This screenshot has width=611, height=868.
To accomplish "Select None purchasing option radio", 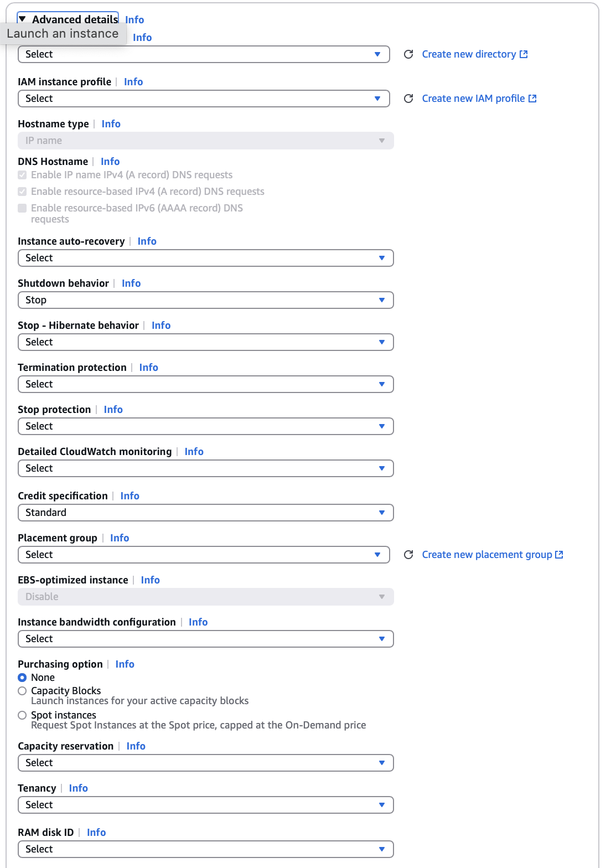I will pyautogui.click(x=22, y=678).
